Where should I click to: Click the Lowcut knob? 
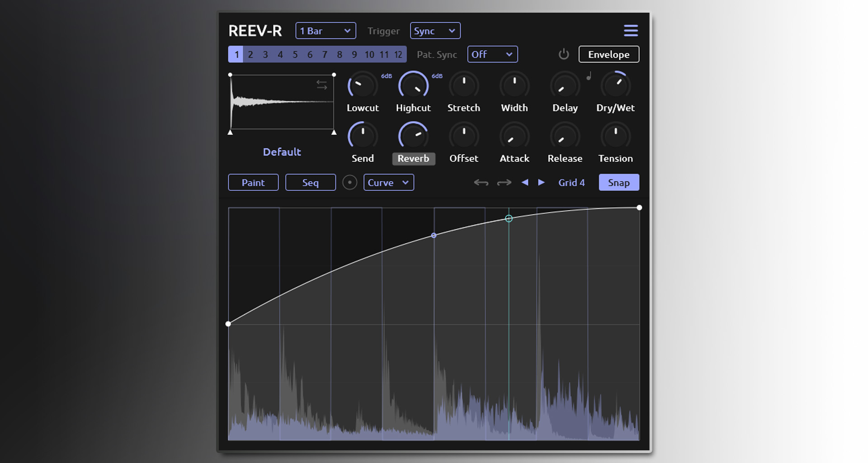tap(363, 85)
